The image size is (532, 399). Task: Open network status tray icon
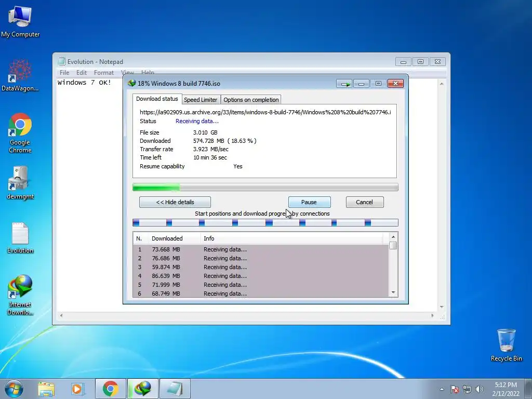[x=467, y=389]
